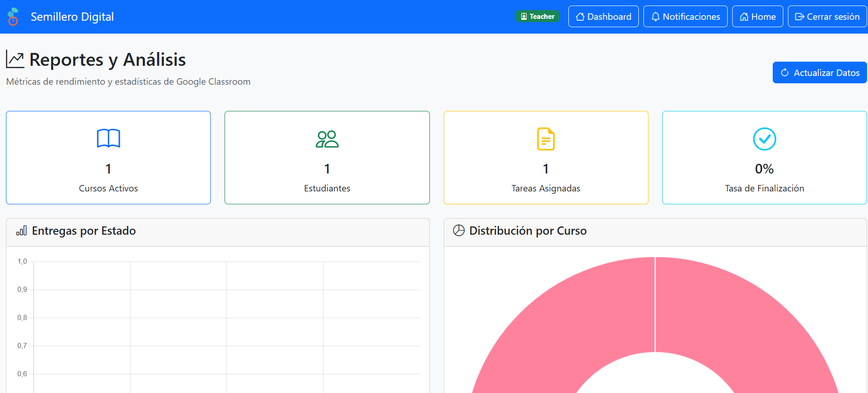
Task: Click the bar chart icon next to Entregas por Estado
Action: coord(21,231)
